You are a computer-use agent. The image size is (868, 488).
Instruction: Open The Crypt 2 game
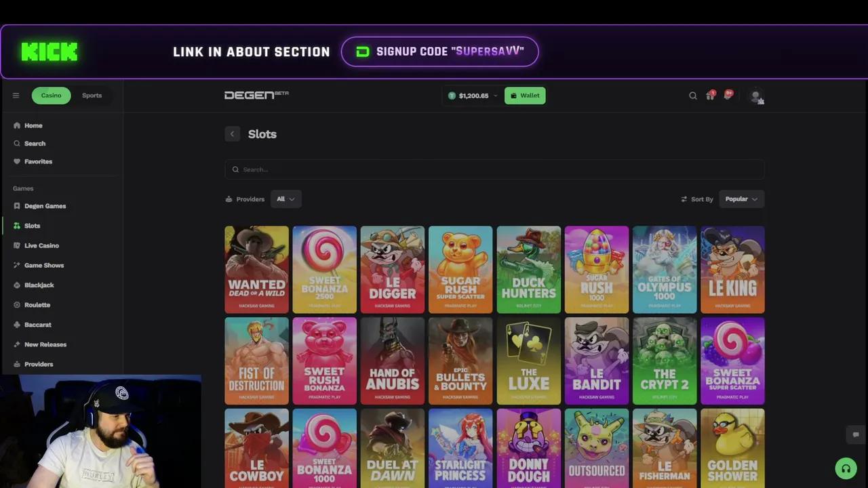[x=665, y=361]
